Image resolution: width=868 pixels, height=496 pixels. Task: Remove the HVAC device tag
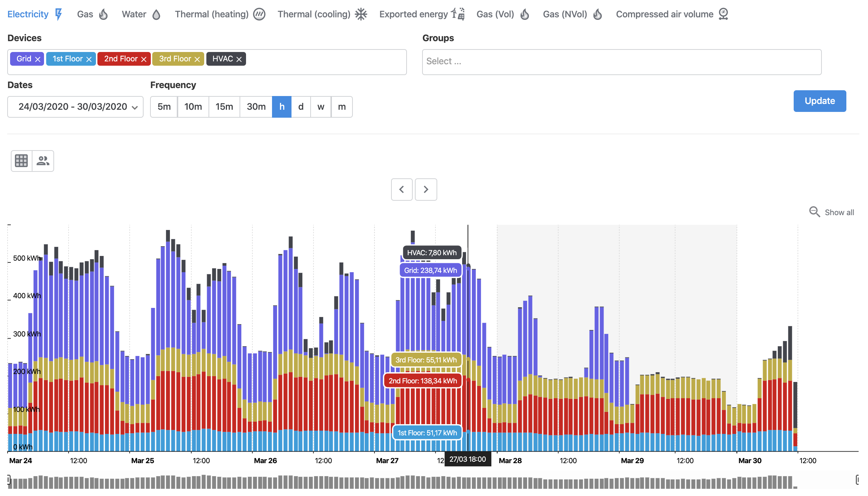click(239, 59)
